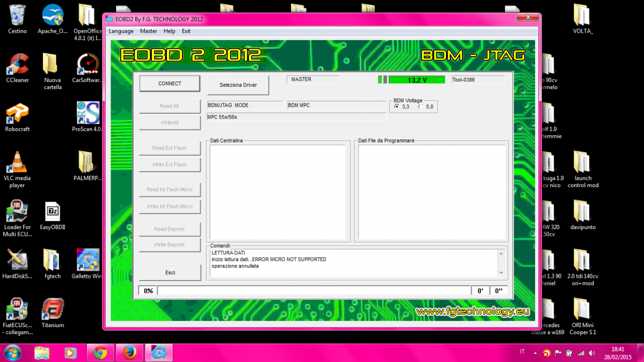644x362 pixels.
Task: Click the 13,2 V voltage indicator
Action: pyautogui.click(x=416, y=80)
